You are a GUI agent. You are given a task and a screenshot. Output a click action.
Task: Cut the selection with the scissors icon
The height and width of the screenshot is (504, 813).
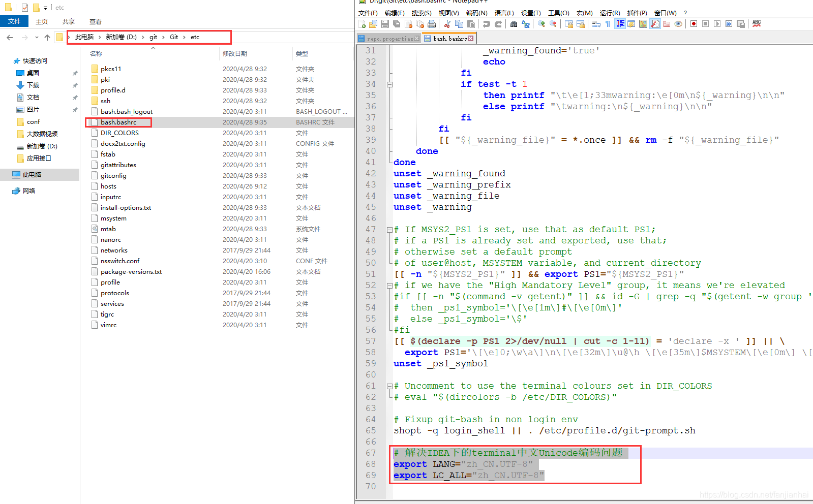(x=447, y=24)
